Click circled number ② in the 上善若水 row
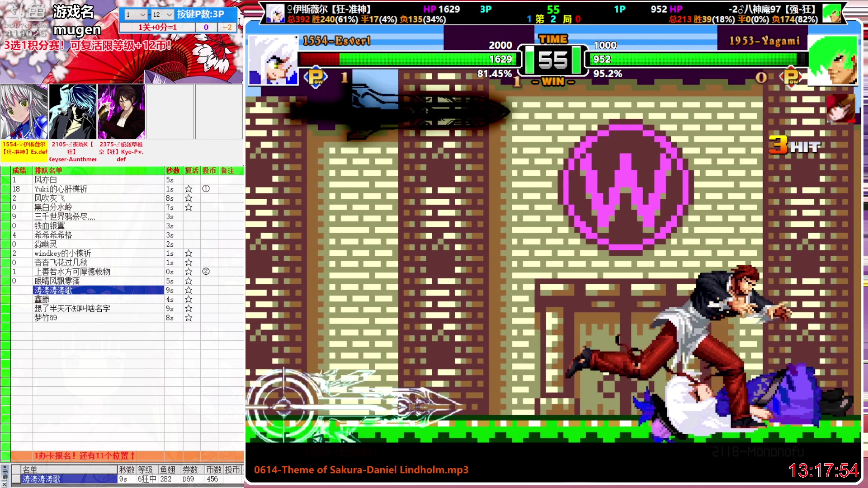The height and width of the screenshot is (488, 868). [x=206, y=272]
